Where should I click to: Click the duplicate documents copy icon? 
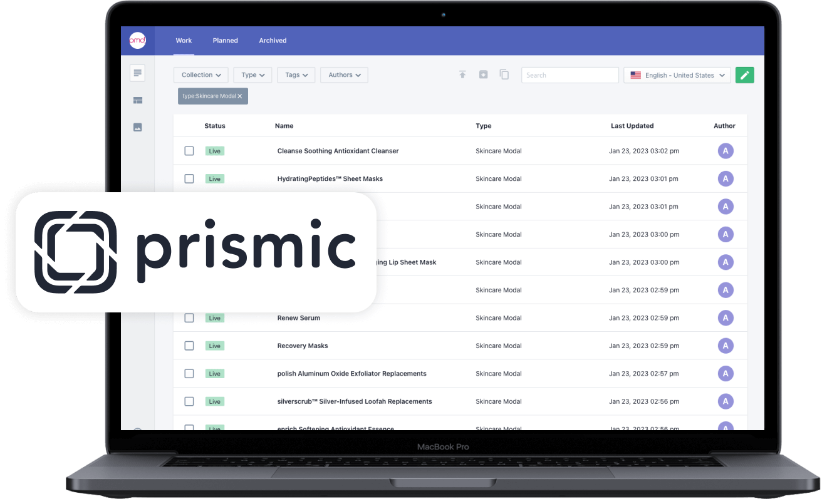click(504, 75)
